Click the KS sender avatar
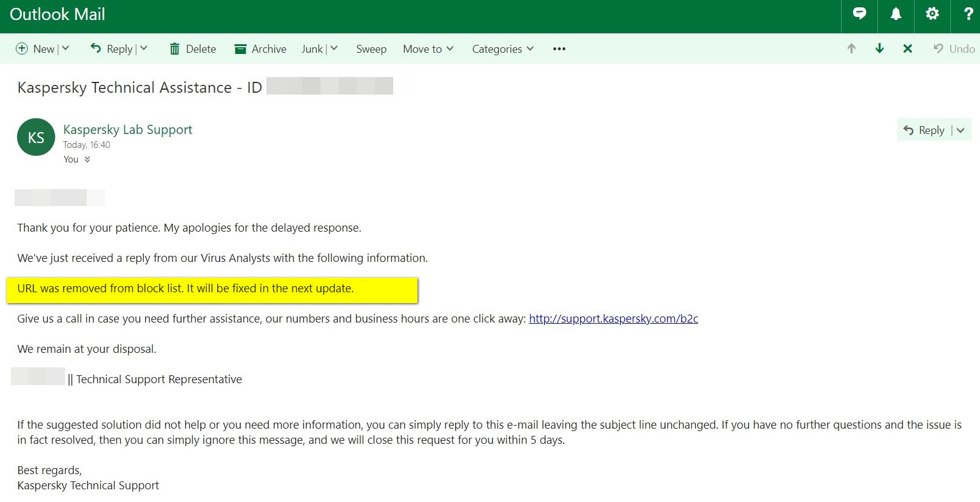The height and width of the screenshot is (502, 980). coord(36,137)
